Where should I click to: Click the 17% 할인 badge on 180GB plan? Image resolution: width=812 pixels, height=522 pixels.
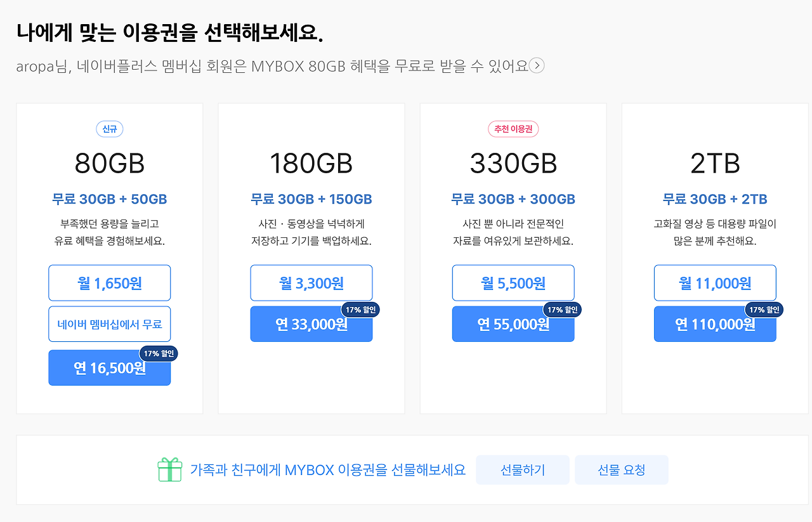(x=360, y=310)
